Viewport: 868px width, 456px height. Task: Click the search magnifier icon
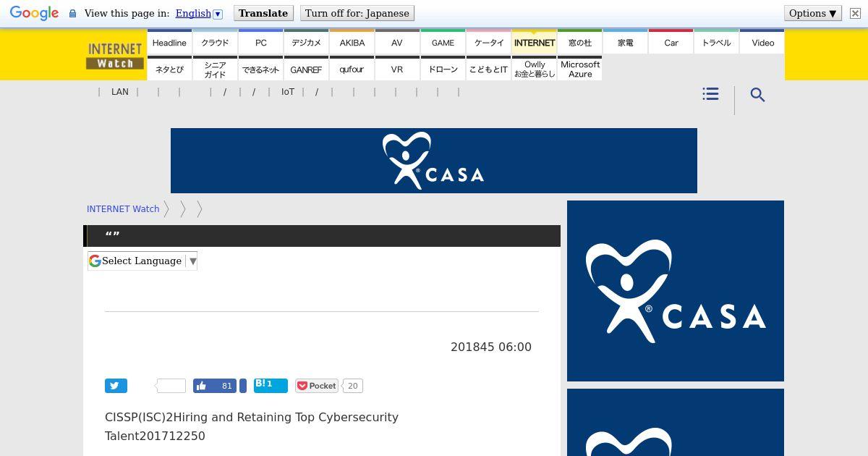[757, 95]
